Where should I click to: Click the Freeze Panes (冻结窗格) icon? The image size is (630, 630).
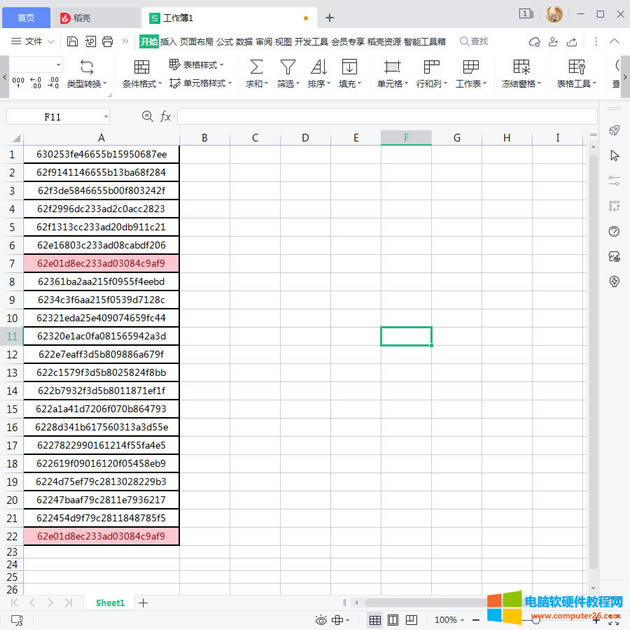tap(521, 67)
